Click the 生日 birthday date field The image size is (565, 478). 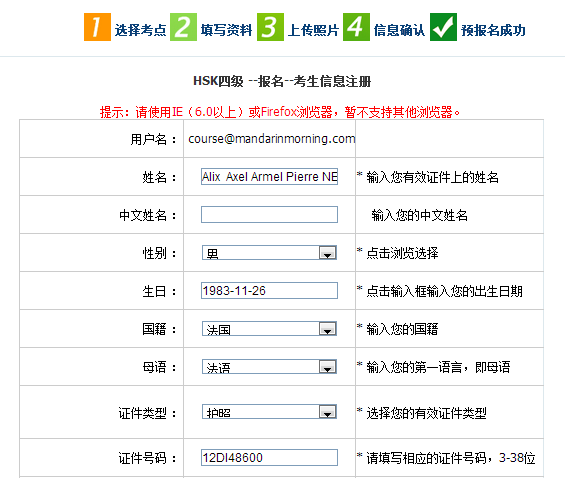(270, 290)
